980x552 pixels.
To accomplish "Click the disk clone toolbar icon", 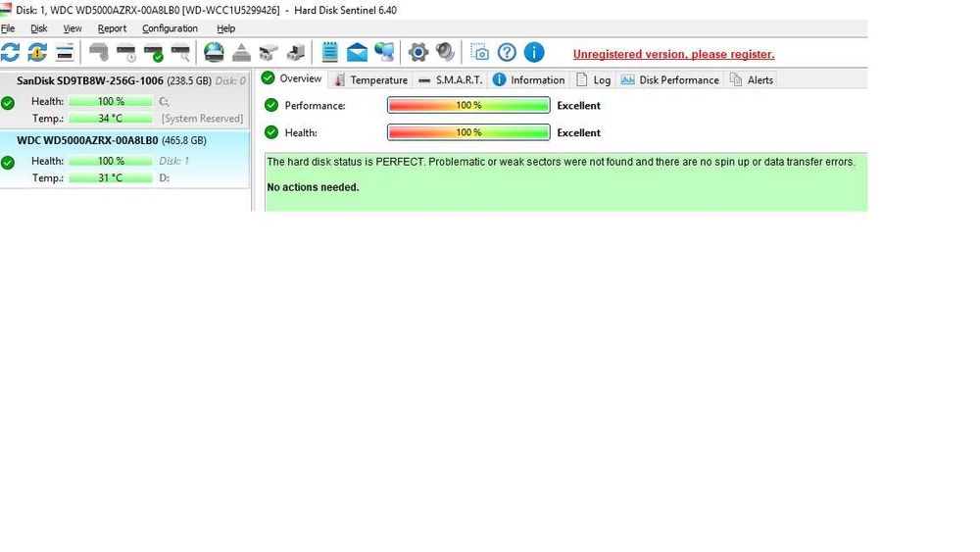I will [269, 53].
